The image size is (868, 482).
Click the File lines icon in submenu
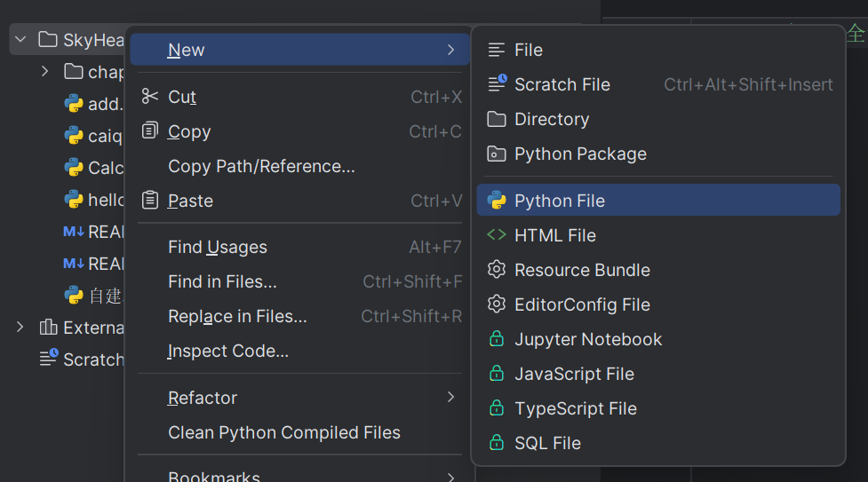[497, 50]
